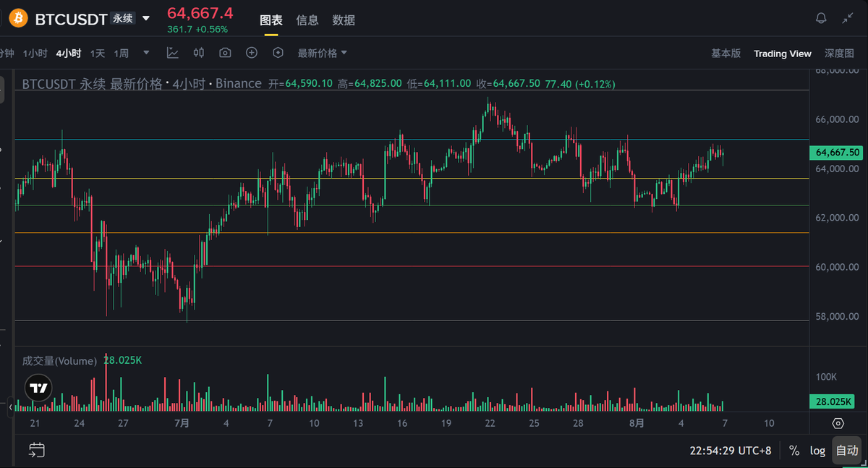Open the axis settings hexagon icon below the price scale

coord(838,423)
